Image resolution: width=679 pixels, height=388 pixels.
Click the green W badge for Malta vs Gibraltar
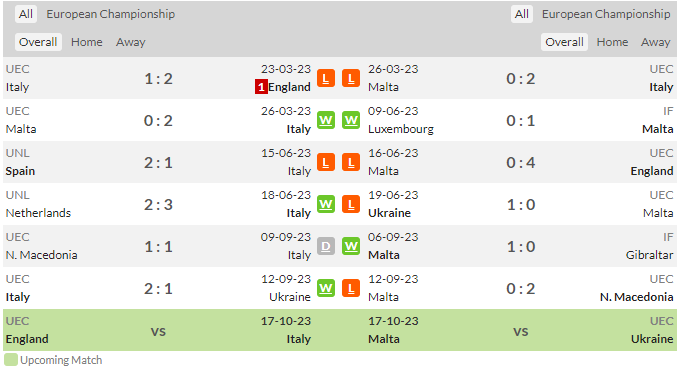[x=351, y=246]
